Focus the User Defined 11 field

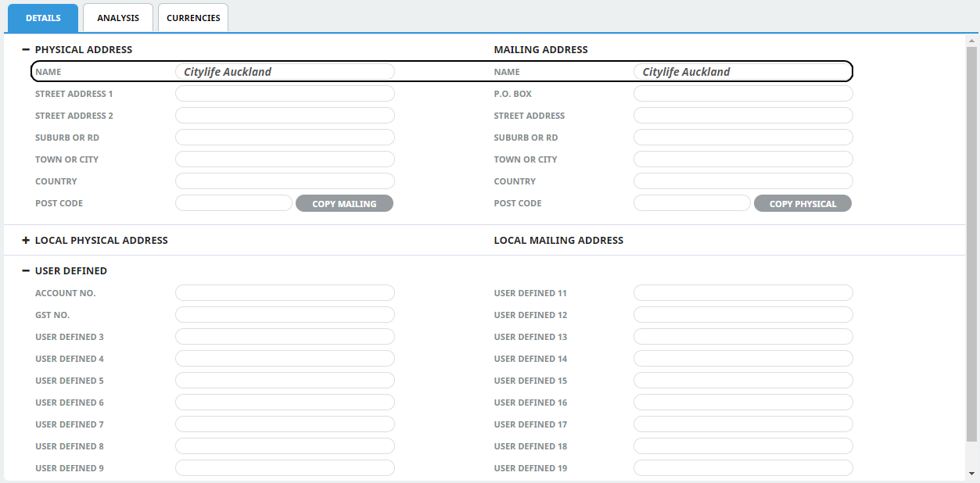click(743, 293)
